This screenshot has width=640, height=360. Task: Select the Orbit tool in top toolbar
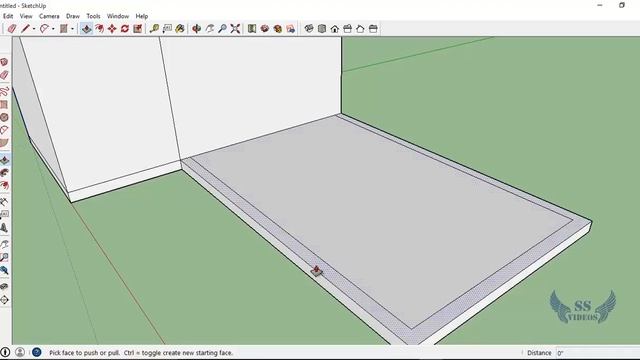pos(197,29)
